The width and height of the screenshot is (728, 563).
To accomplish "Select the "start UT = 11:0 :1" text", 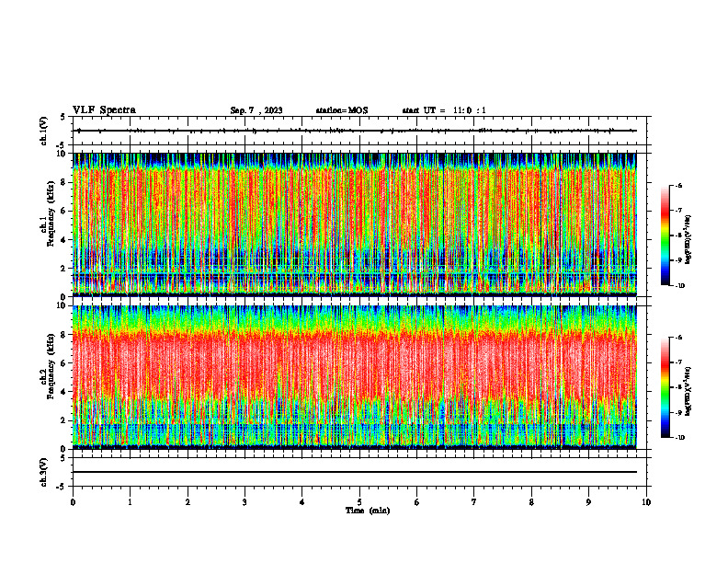I will tap(444, 110).
